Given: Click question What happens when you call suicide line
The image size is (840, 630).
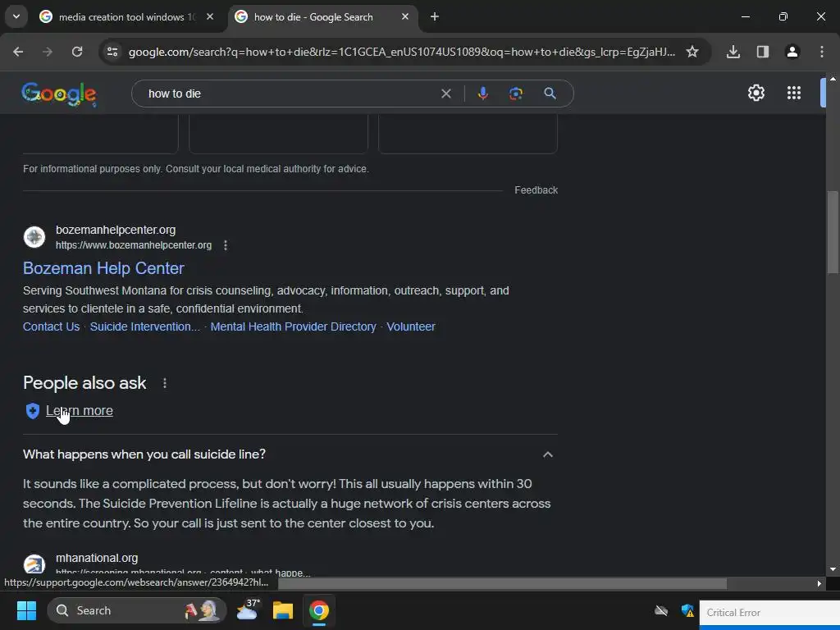Looking at the screenshot, I should point(144,454).
